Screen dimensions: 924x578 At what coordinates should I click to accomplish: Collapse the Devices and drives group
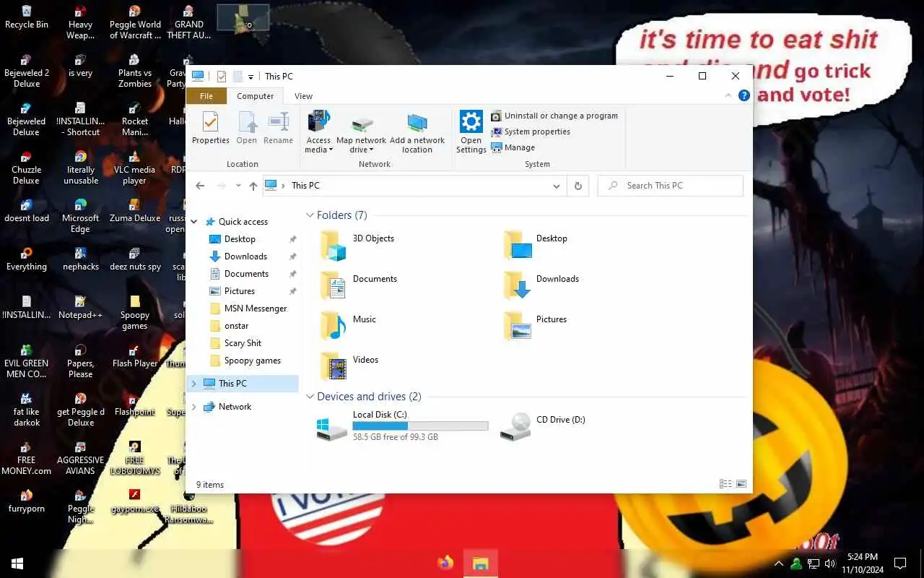coord(310,397)
